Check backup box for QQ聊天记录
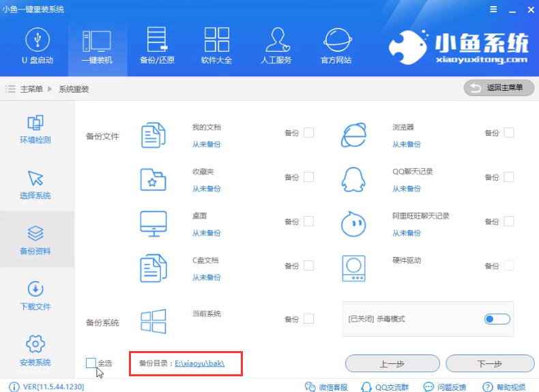 point(509,177)
